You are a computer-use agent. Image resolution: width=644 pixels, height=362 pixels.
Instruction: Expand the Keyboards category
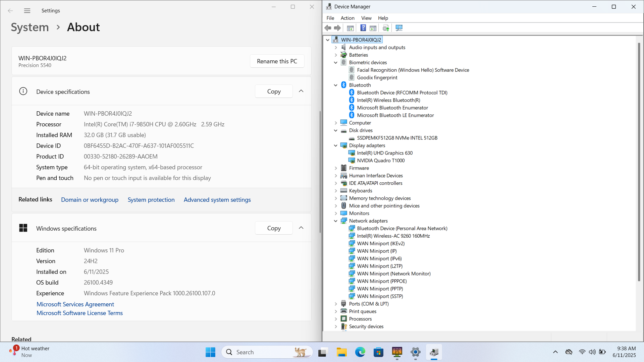coord(336,191)
